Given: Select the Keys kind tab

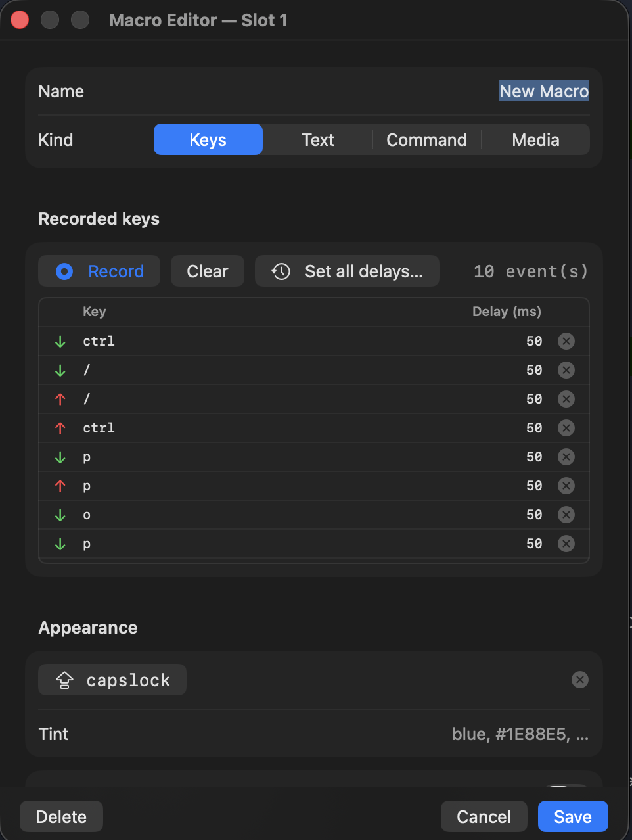Looking at the screenshot, I should pos(208,139).
